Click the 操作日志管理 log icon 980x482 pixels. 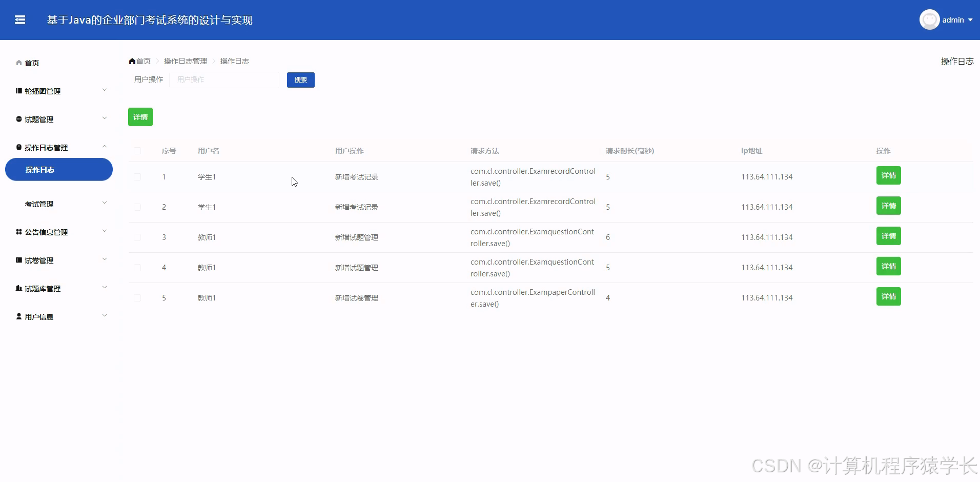click(18, 147)
